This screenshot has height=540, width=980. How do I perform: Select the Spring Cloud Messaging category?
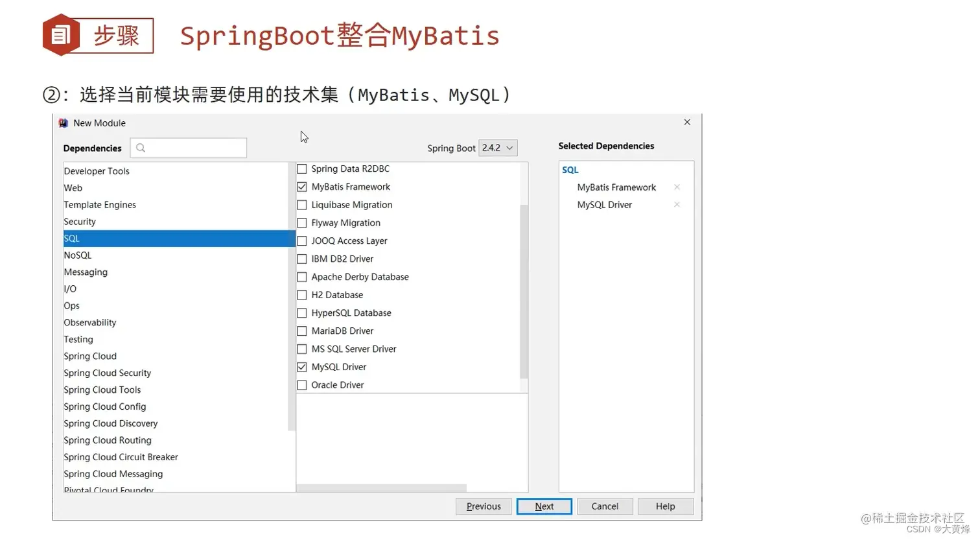(175, 475)
